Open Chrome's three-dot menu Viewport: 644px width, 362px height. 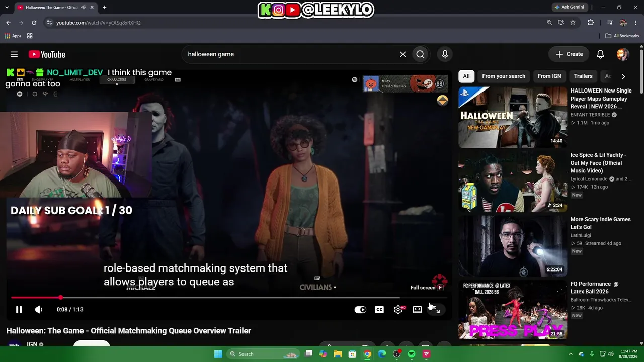click(x=635, y=23)
